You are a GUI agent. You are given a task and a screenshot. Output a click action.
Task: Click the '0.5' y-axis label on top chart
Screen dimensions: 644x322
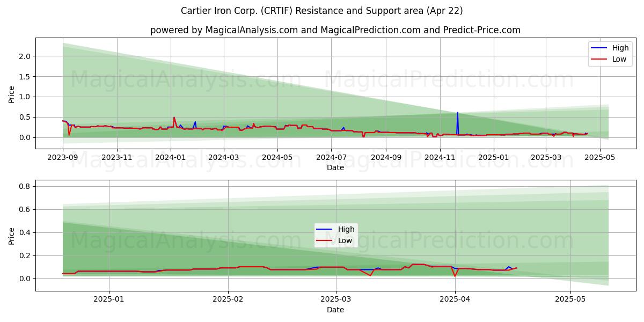tap(25, 117)
